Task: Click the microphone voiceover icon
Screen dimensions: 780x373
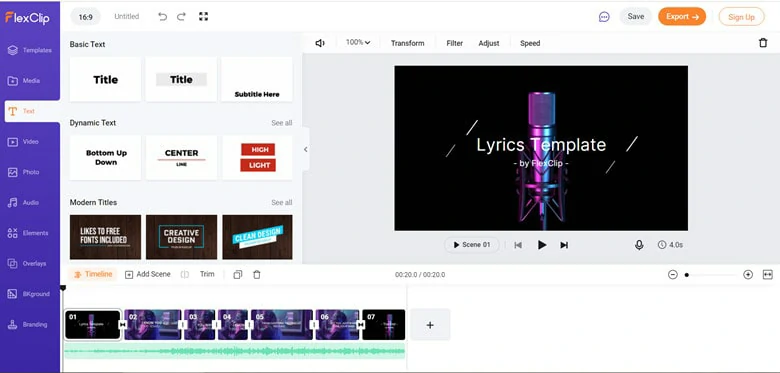Action: click(639, 245)
